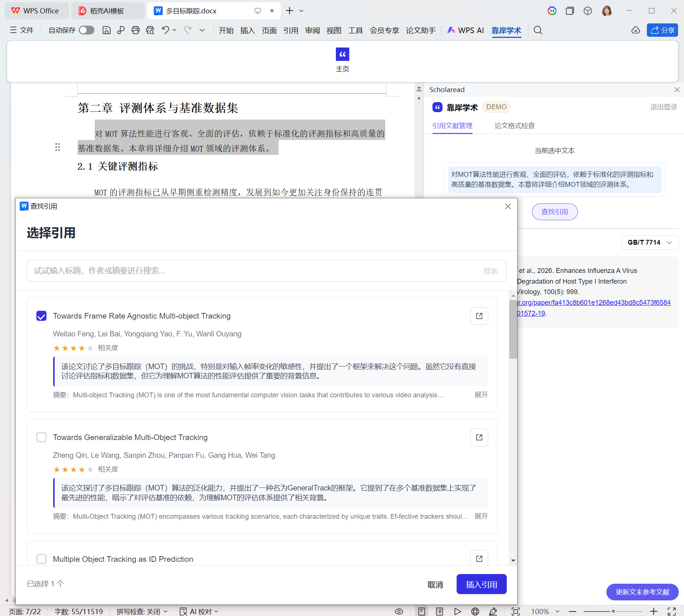Expand the quick access toolbar more arrow

tap(202, 30)
